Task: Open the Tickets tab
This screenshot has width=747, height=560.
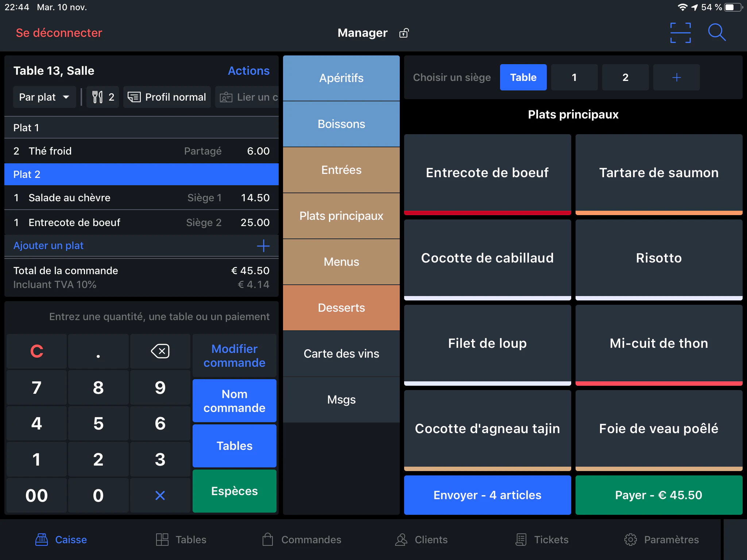Action: click(x=542, y=540)
